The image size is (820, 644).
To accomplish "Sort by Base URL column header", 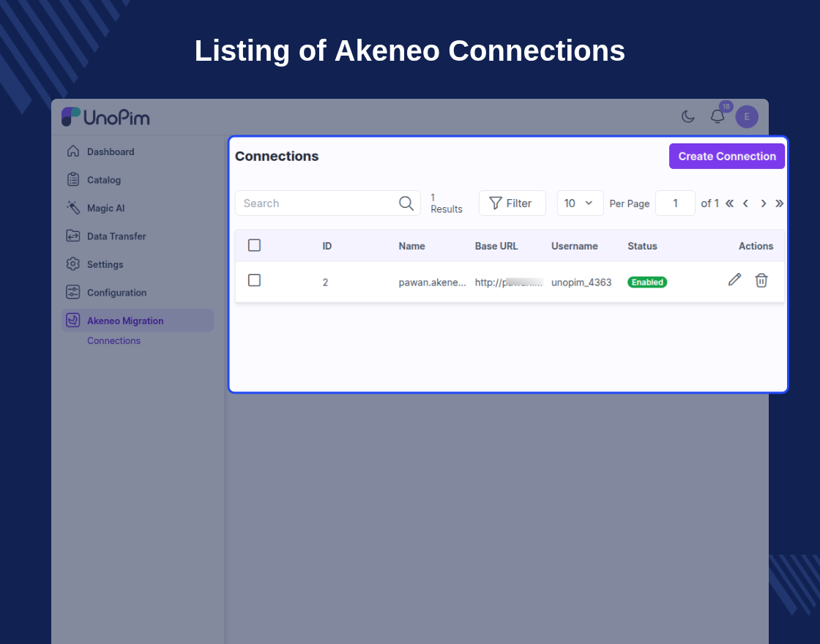I will [x=496, y=246].
